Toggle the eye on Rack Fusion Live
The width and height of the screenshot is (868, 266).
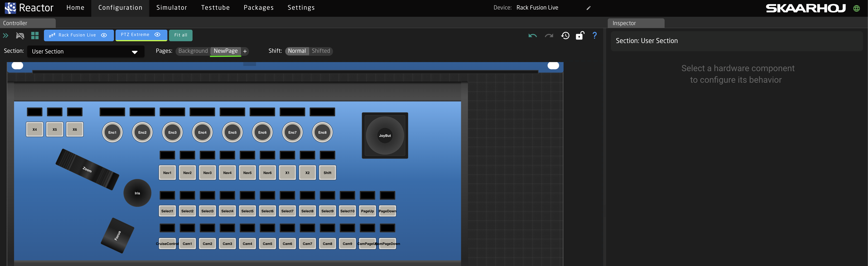tap(104, 35)
